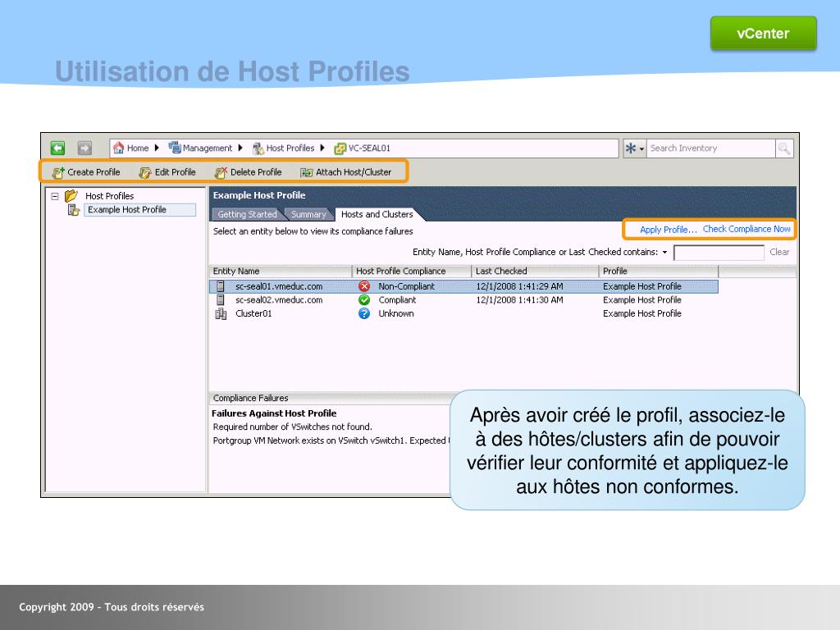Select the Cluster01 entity row
The image size is (840, 630).
click(x=463, y=313)
